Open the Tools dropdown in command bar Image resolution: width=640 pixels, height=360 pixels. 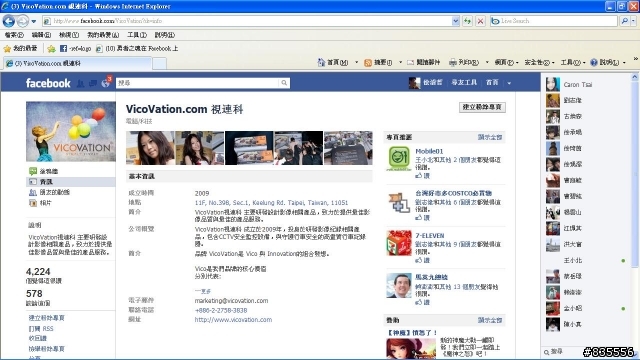click(x=572, y=62)
